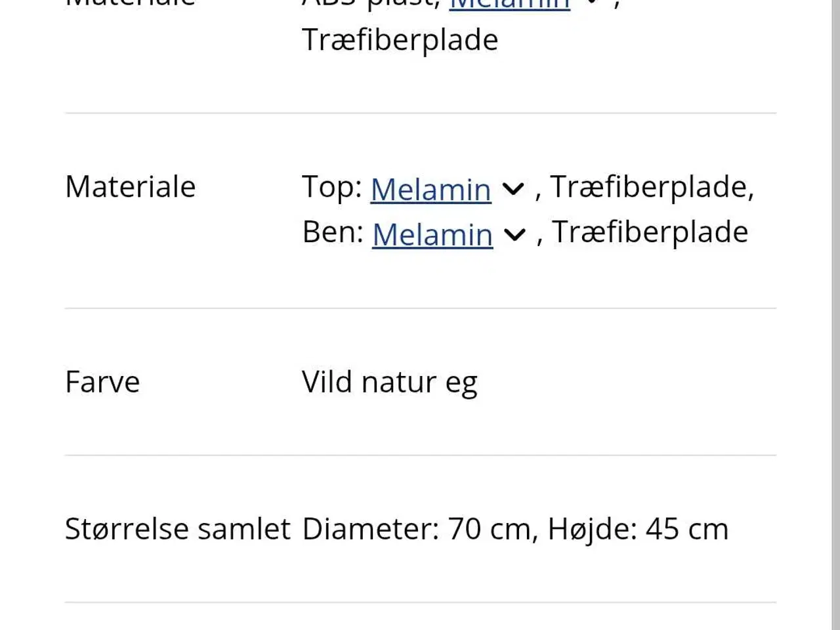Image resolution: width=840 pixels, height=630 pixels.
Task: Select the Farve row label
Action: (102, 381)
